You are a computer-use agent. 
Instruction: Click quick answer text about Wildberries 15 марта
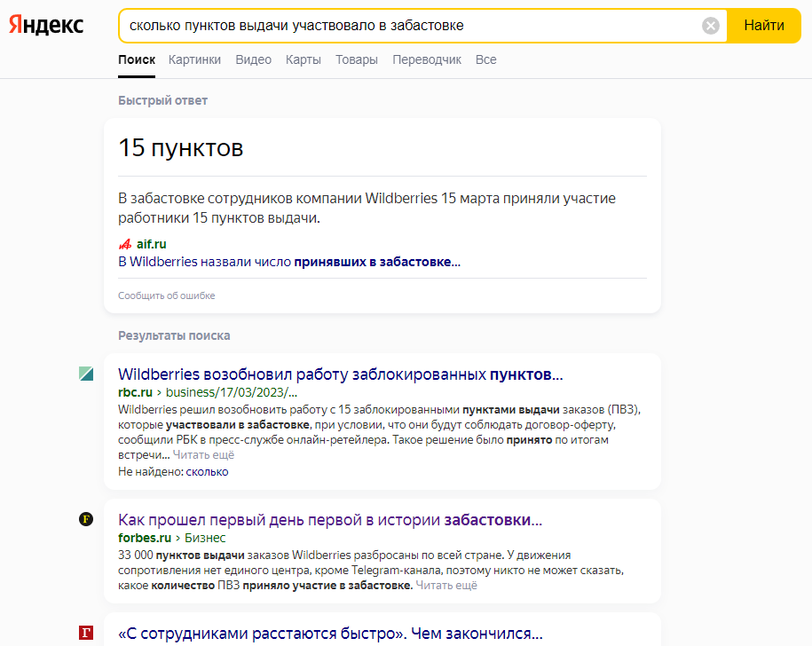click(x=367, y=208)
